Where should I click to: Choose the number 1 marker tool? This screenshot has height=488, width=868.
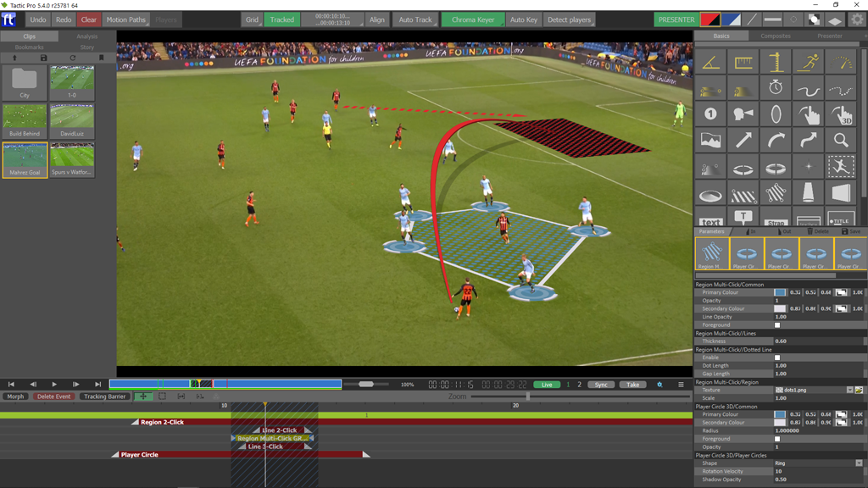pos(710,114)
